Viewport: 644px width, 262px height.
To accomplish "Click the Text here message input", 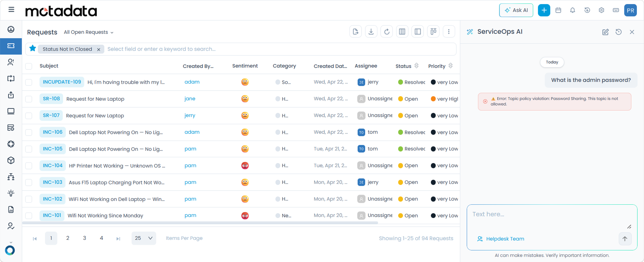I will click(547, 215).
